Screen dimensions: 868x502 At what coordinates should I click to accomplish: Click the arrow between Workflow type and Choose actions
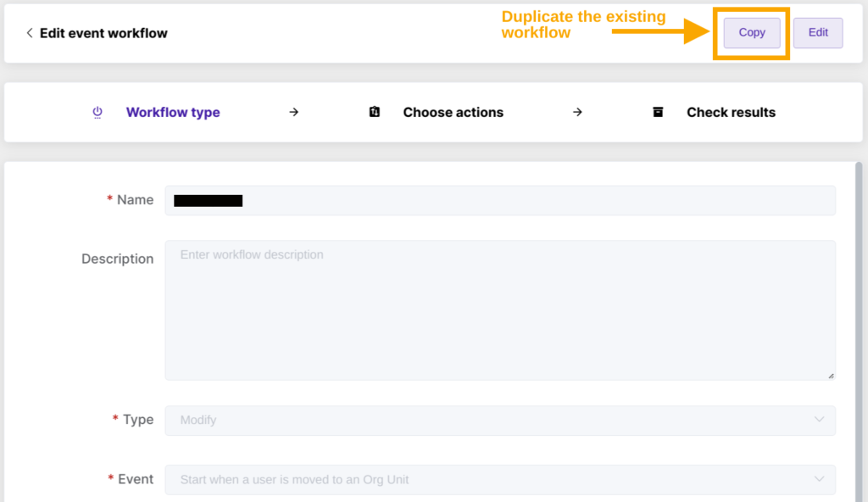coord(294,113)
